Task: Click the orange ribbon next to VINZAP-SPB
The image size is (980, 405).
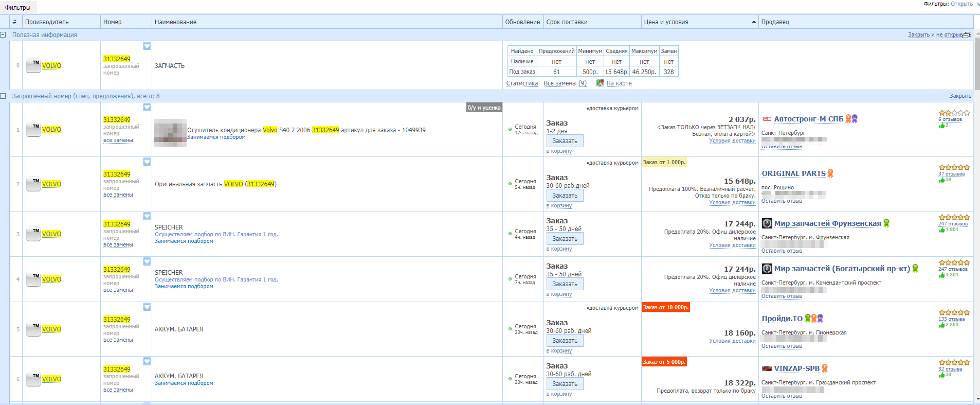Action: click(825, 368)
